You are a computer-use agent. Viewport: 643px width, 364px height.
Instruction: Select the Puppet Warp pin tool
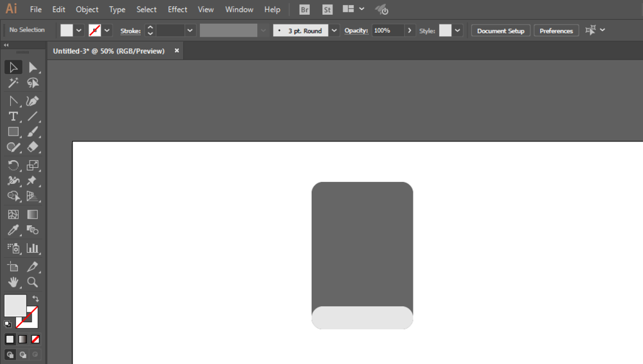coord(32,181)
